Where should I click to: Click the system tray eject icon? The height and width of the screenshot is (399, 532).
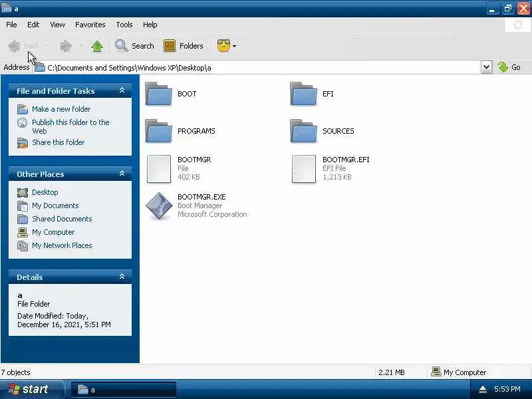(483, 389)
